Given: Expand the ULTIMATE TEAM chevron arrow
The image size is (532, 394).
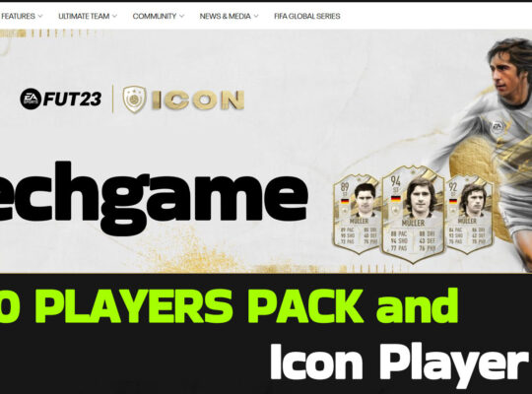Looking at the screenshot, I should point(114,16).
